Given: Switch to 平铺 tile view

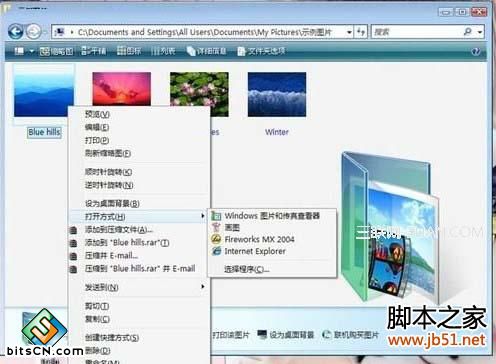Looking at the screenshot, I should (x=94, y=51).
